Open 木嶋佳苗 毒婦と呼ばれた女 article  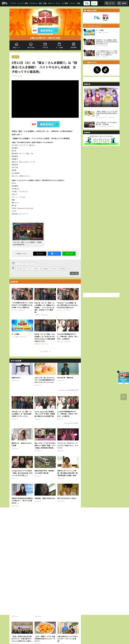(x=45, y=493)
